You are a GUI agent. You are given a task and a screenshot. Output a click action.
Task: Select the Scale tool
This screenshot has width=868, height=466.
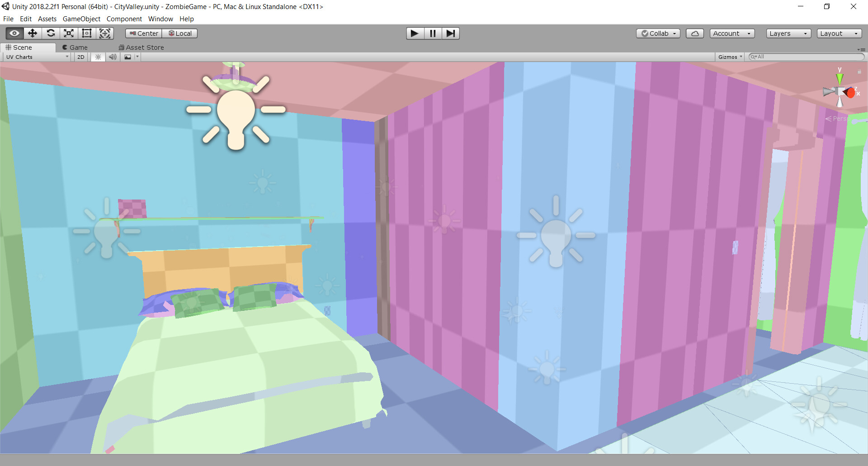coord(68,33)
